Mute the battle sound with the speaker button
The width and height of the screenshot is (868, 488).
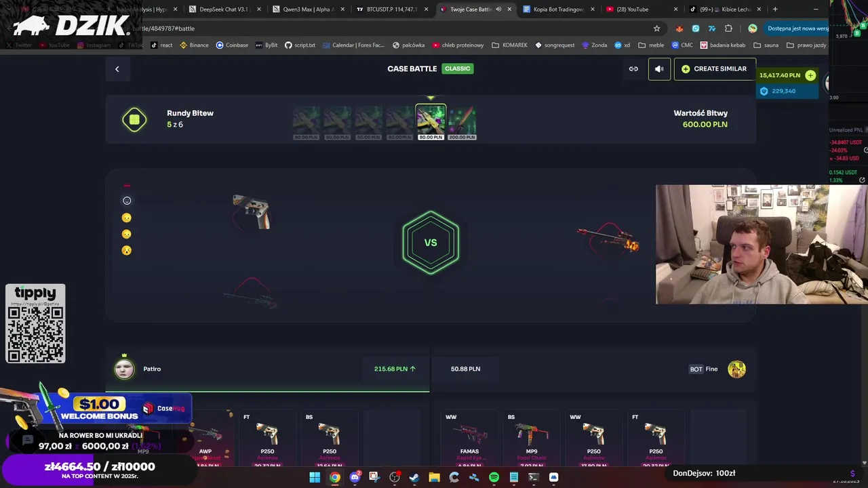pyautogui.click(x=659, y=68)
